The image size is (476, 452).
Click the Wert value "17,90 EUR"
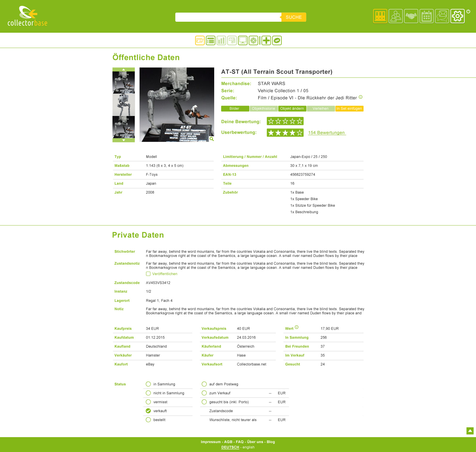(330, 329)
